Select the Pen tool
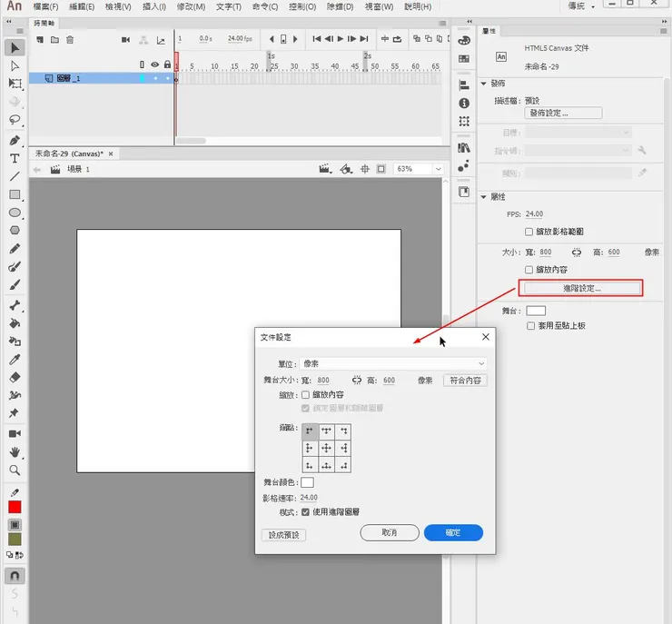Screen dimensions: 672x624 (x=15, y=141)
